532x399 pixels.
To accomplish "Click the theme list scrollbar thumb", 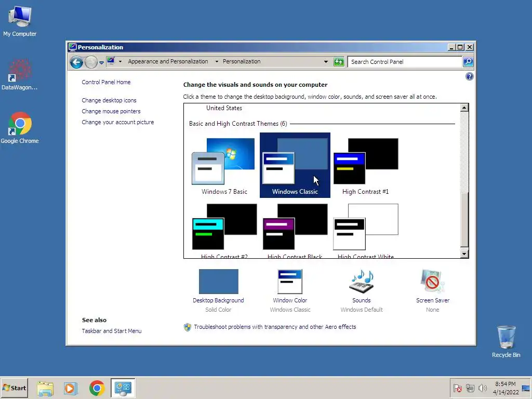I will click(464, 220).
